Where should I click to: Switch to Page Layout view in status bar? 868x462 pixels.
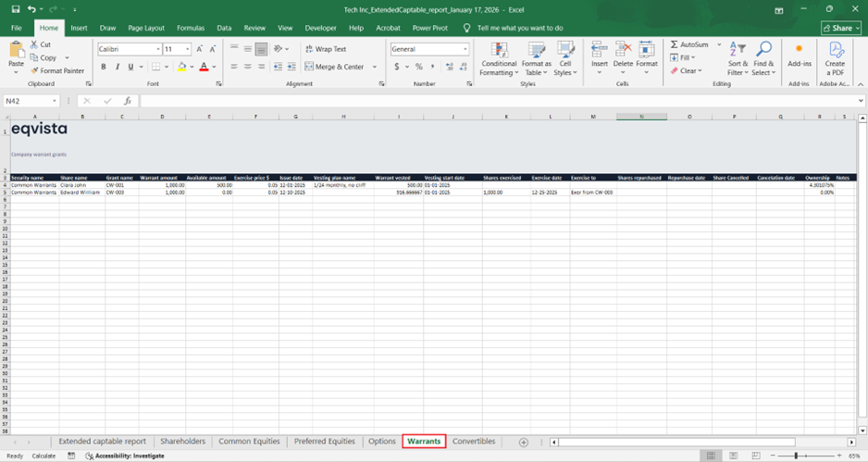pos(731,456)
